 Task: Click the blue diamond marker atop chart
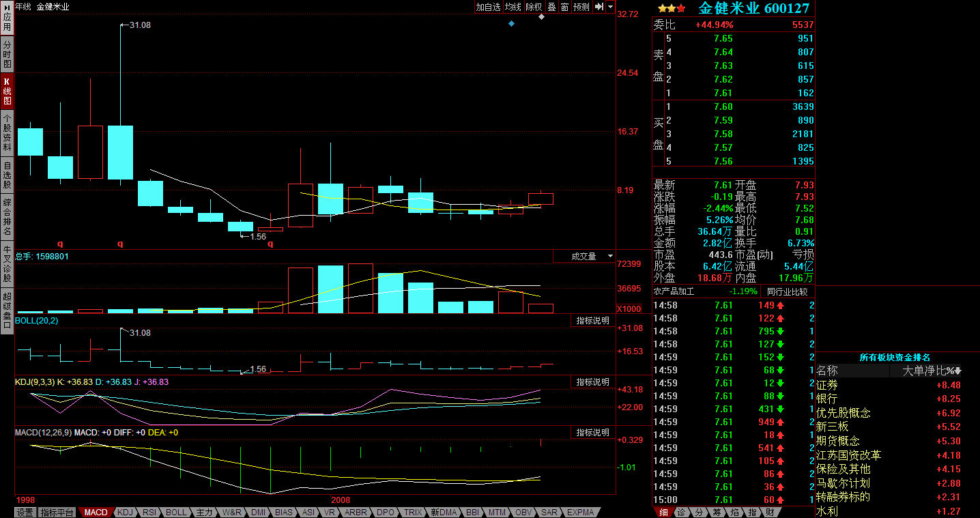511,24
